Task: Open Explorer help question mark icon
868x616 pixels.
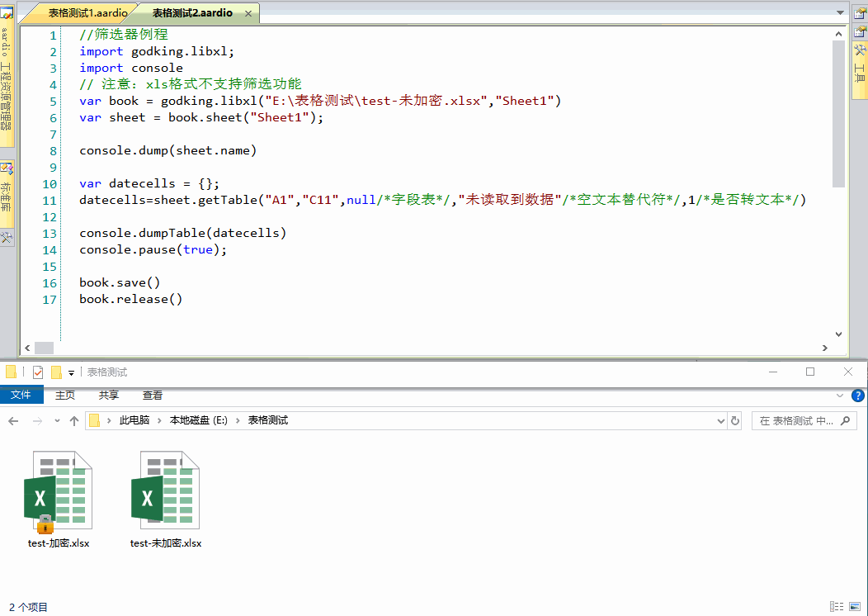Action: (857, 396)
